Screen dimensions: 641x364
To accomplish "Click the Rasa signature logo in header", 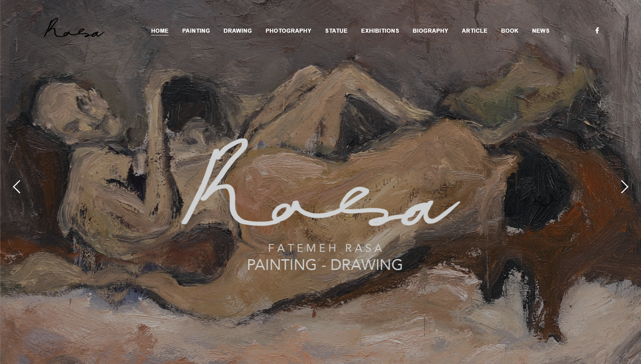I will 74,28.
